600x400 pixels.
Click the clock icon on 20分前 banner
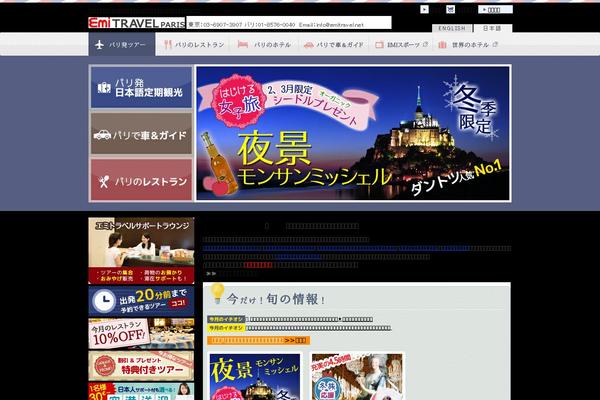point(103,301)
